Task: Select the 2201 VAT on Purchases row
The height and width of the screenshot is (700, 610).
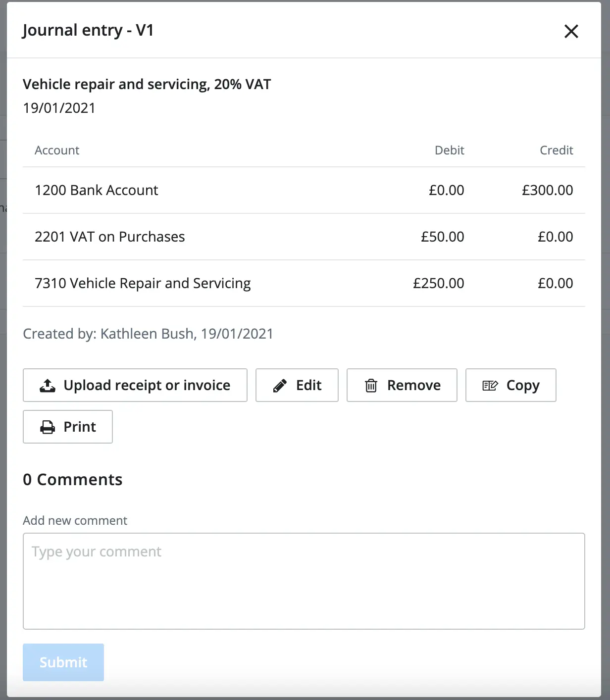Action: (304, 237)
